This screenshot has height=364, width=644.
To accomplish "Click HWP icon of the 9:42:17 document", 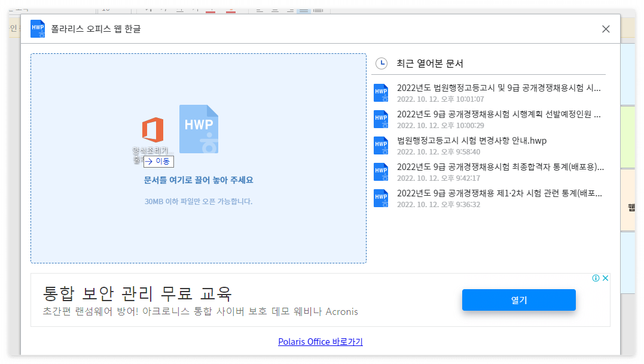I will [x=381, y=171].
